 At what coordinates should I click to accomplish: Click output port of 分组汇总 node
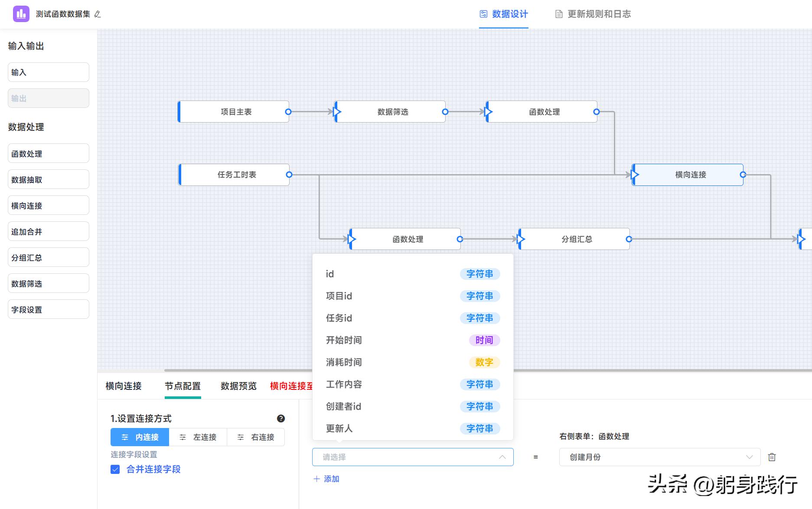pyautogui.click(x=629, y=239)
